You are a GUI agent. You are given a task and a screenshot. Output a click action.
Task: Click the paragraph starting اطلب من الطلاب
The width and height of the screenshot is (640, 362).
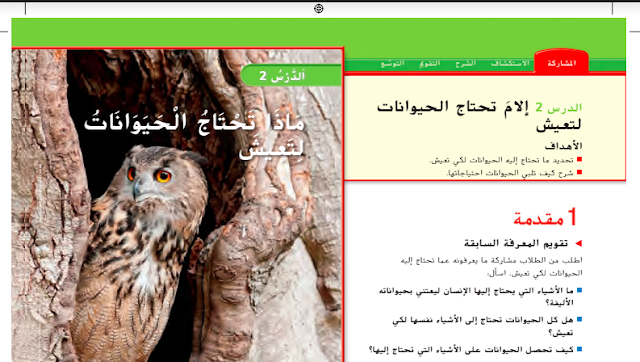[491, 267]
